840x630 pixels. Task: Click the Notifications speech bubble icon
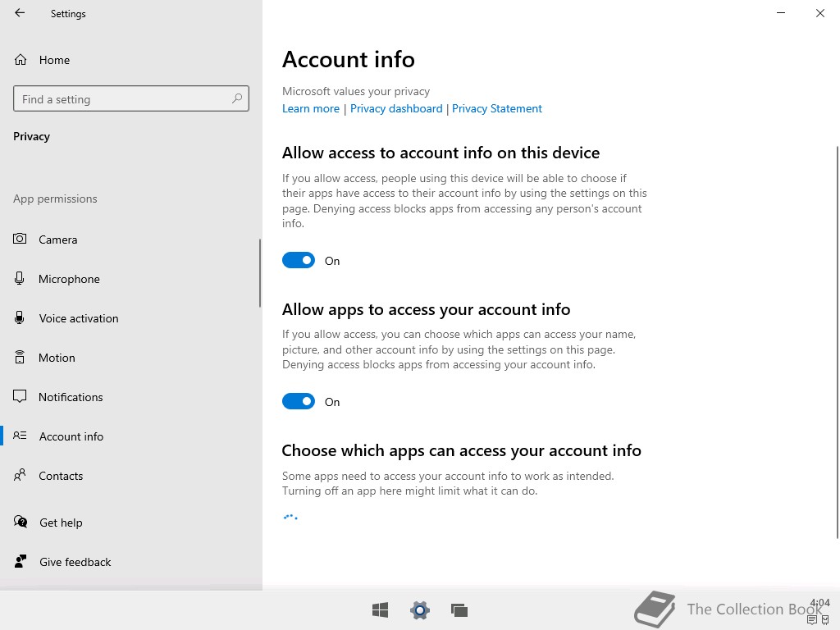pyautogui.click(x=20, y=396)
